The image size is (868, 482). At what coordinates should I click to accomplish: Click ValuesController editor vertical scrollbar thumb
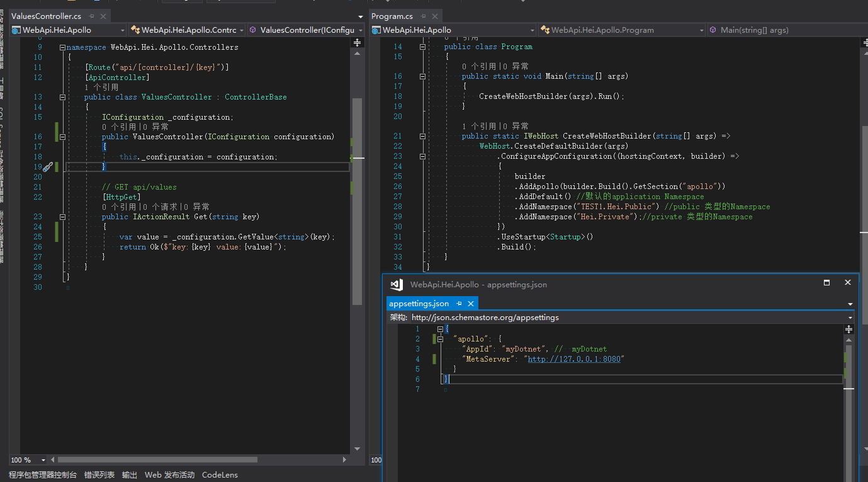point(357,202)
